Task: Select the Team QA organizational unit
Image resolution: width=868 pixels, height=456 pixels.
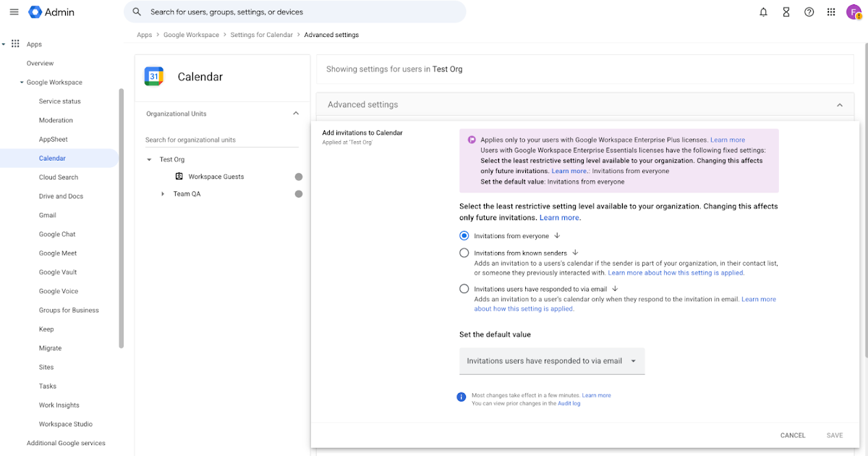Action: [187, 194]
